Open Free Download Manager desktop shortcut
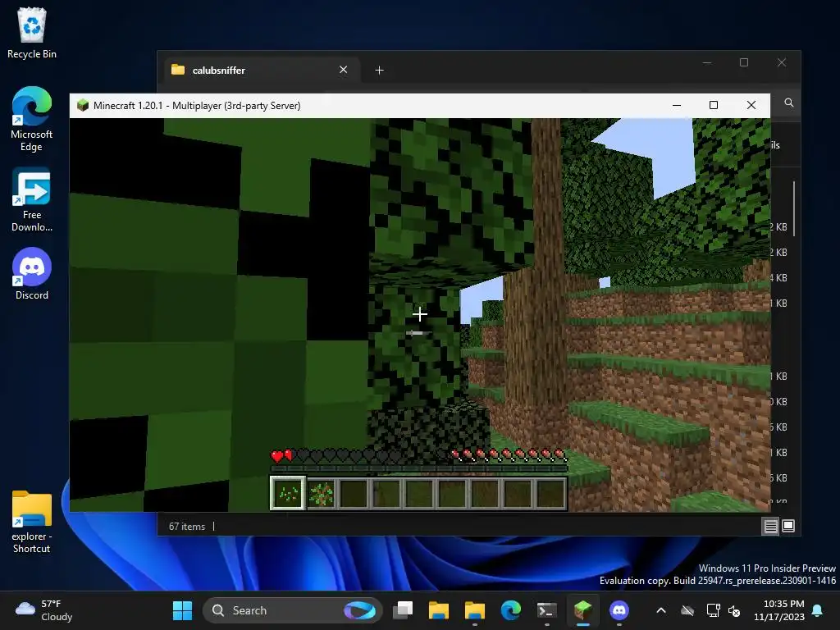 32,199
